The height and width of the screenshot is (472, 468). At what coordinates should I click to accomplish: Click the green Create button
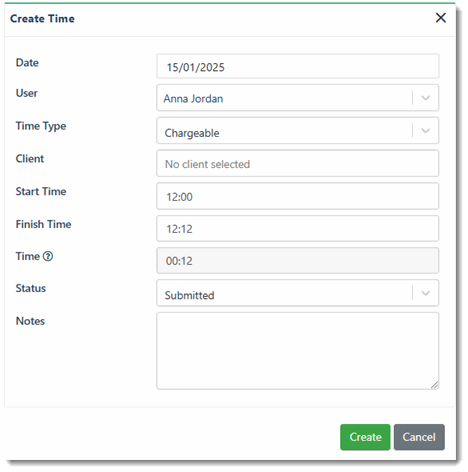click(x=365, y=437)
